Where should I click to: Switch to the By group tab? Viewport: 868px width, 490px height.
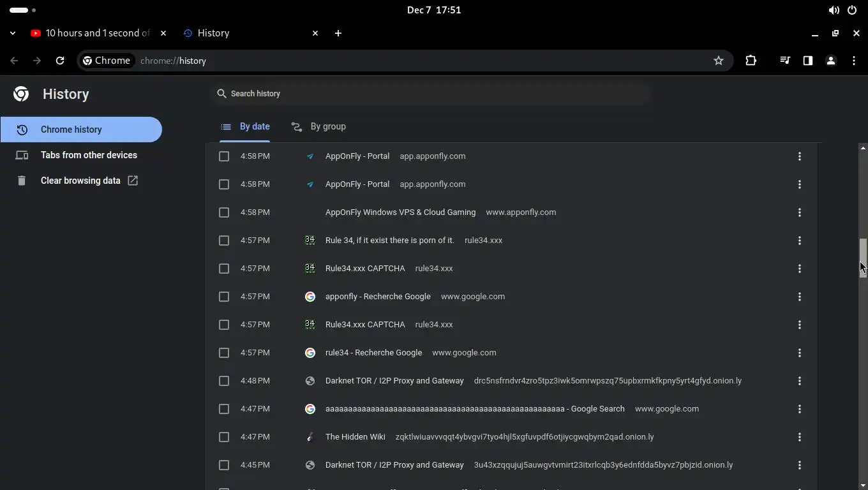pos(318,126)
